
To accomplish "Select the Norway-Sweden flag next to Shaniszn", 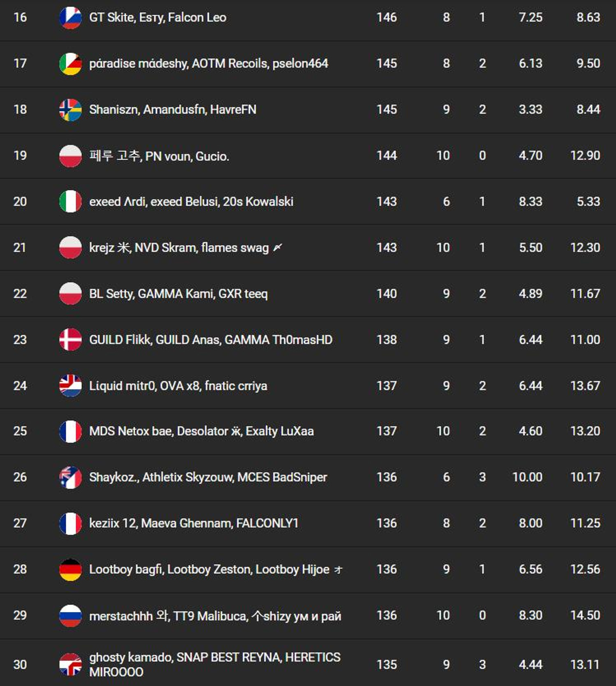I will pyautogui.click(x=70, y=110).
